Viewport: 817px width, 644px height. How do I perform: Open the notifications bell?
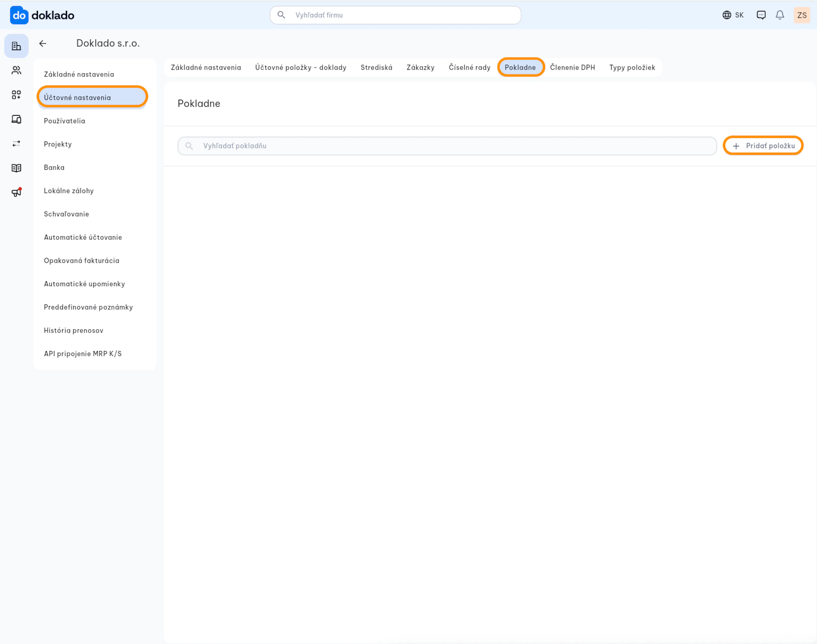780,15
